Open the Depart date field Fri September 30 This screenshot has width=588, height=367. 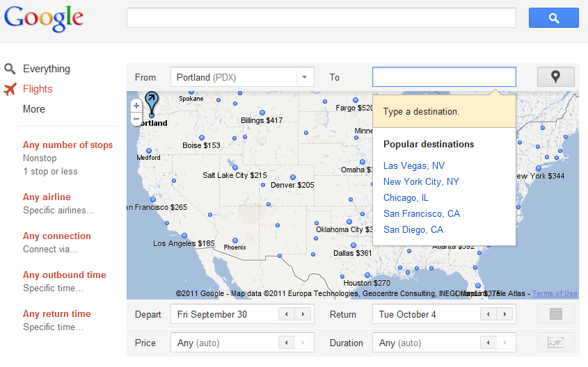tap(242, 313)
